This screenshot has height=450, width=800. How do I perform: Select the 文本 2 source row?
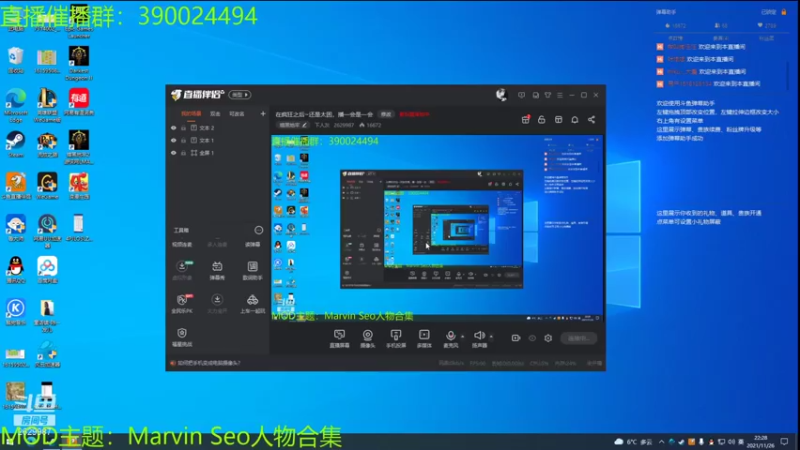click(x=218, y=128)
